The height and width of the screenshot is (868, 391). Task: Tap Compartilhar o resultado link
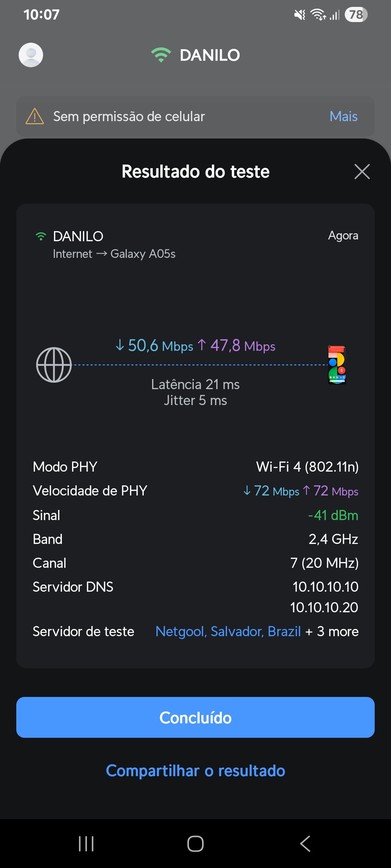pyautogui.click(x=195, y=771)
